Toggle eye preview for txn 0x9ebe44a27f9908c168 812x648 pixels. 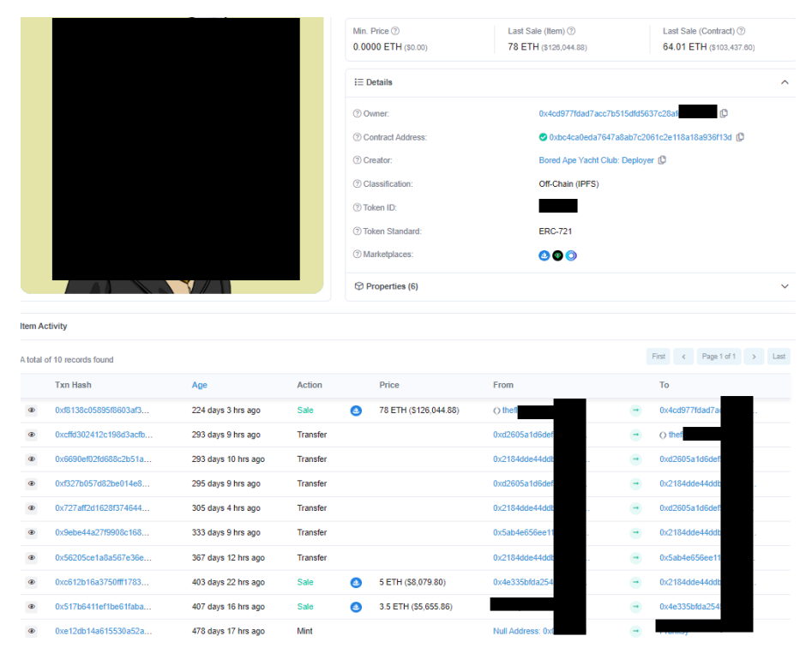click(32, 532)
